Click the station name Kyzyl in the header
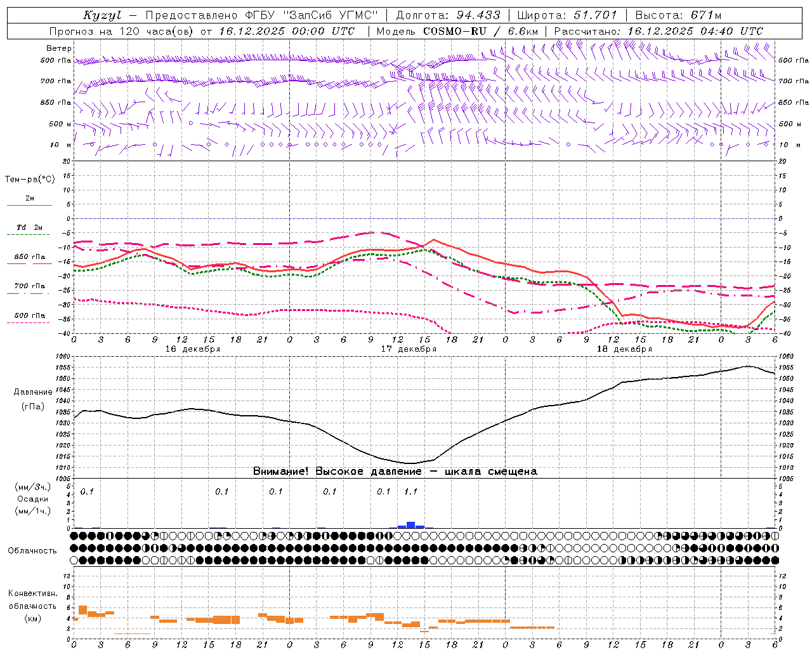The image size is (812, 650). click(101, 15)
